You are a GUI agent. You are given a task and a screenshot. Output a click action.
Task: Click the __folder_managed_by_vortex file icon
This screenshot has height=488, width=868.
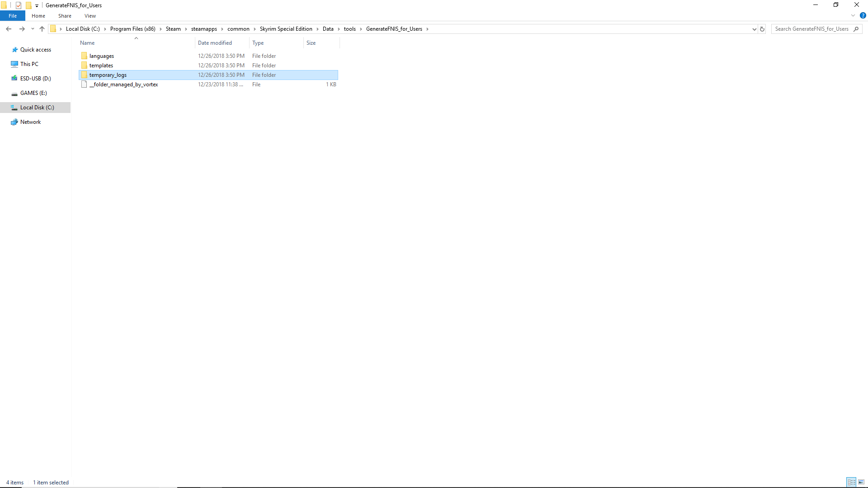tap(84, 84)
